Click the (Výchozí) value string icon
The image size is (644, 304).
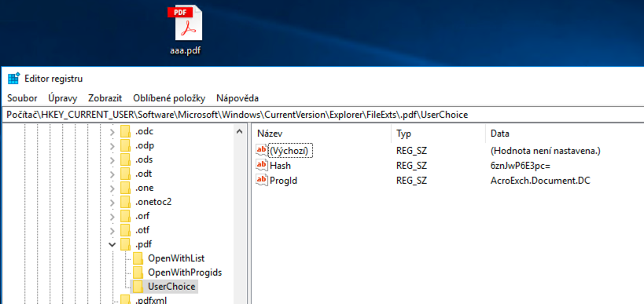click(x=262, y=151)
